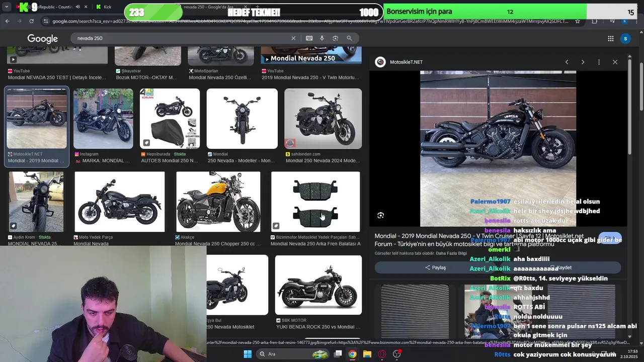644x362 pixels.
Task: Open Opera GX from the taskbar
Action: click(382, 354)
